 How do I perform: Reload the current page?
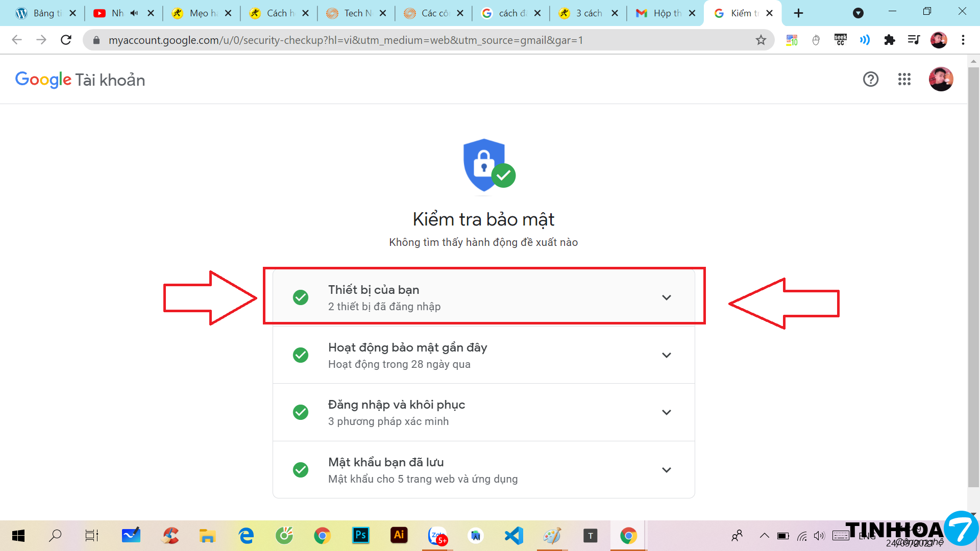(x=66, y=40)
